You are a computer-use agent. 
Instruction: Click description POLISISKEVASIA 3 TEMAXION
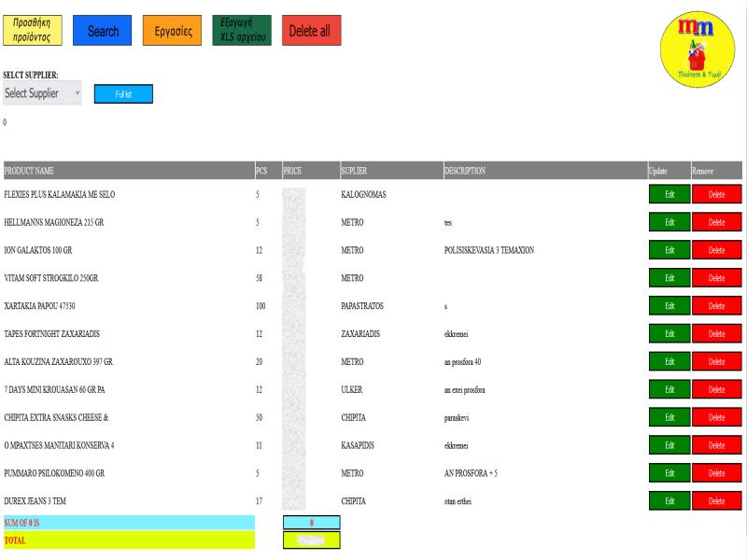coord(489,250)
